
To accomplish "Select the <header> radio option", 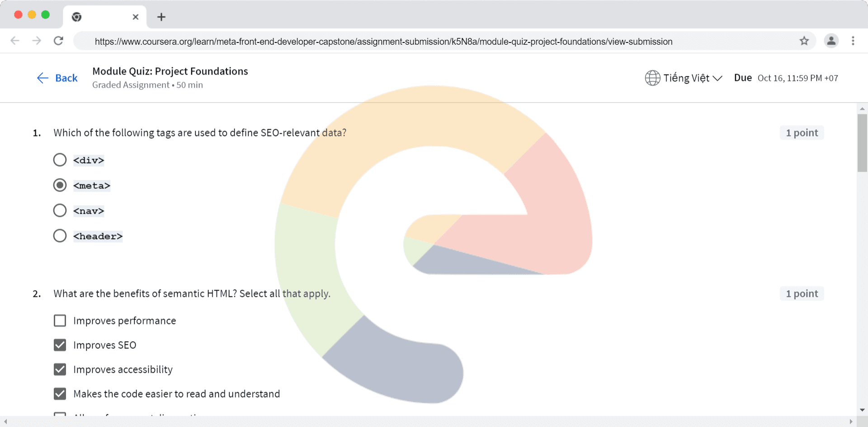I will pos(60,236).
